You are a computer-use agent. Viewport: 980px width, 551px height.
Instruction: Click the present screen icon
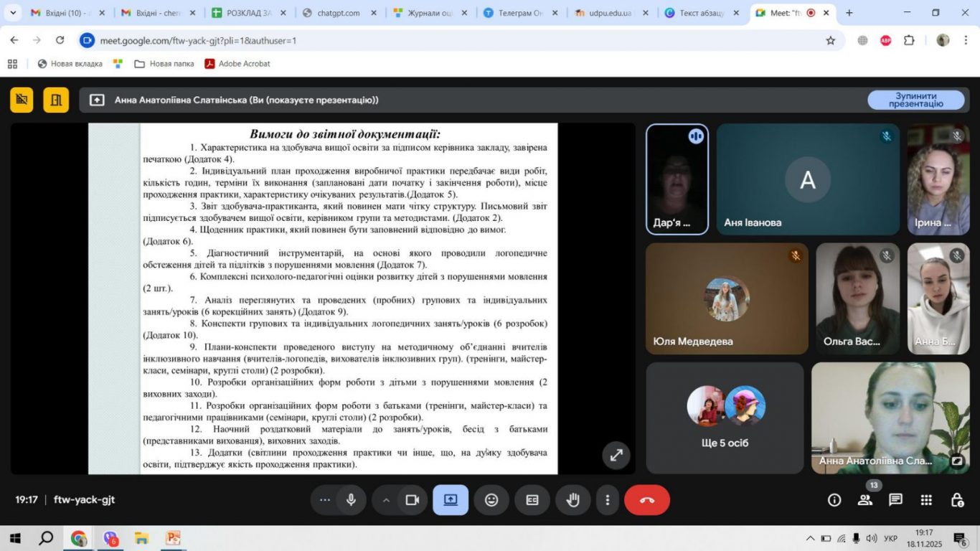click(x=451, y=500)
